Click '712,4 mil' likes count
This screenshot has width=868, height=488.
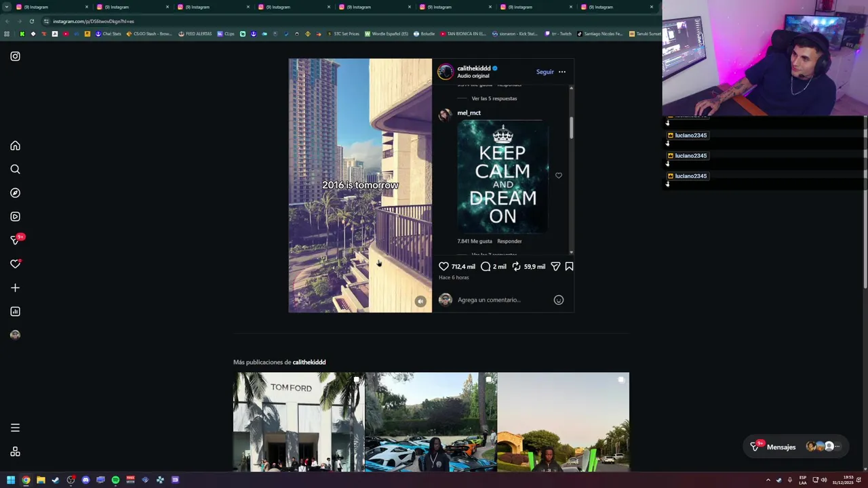coord(463,266)
